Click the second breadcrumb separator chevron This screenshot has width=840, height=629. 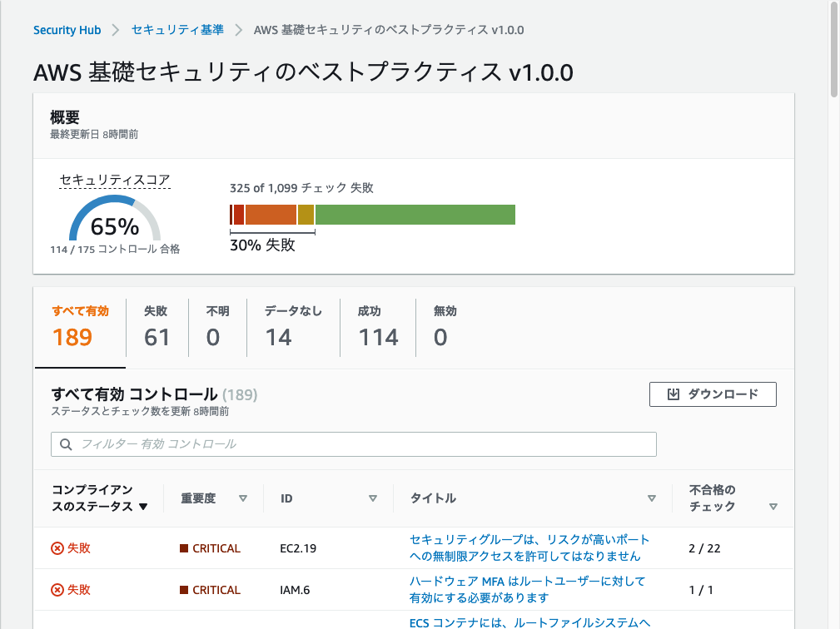click(239, 30)
